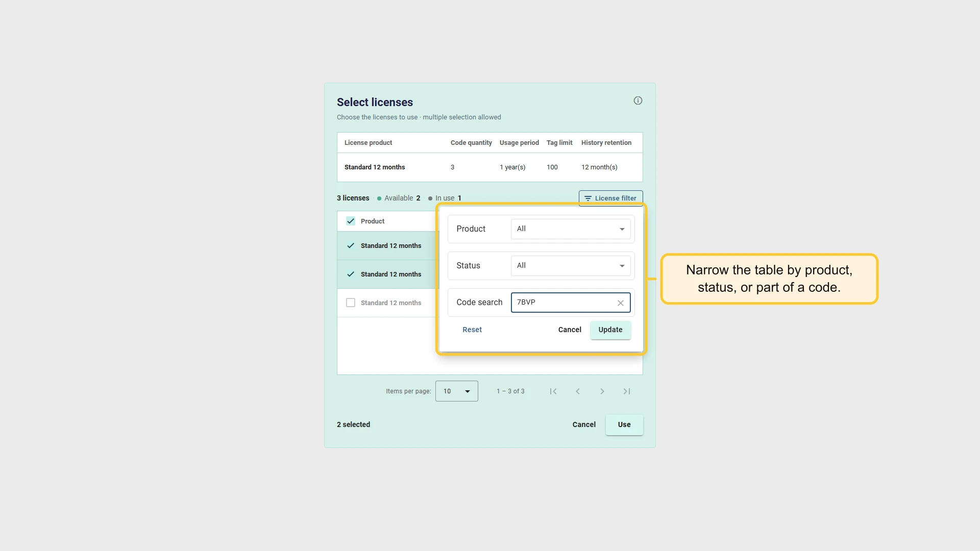
Task: Go to last page of licenses
Action: (x=626, y=391)
